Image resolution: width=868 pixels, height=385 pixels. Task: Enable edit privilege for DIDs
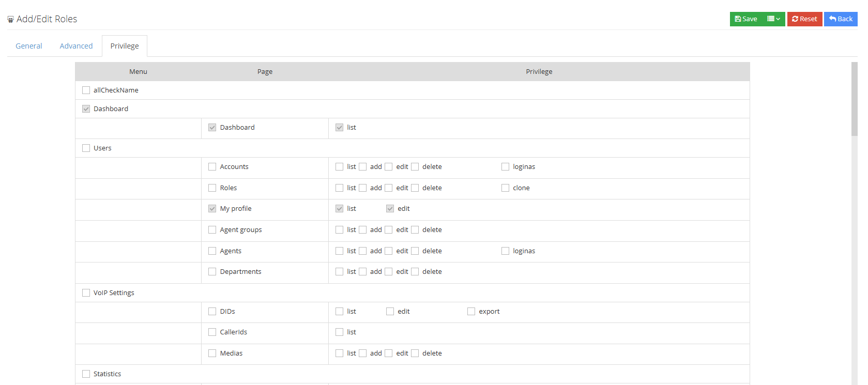(x=390, y=312)
